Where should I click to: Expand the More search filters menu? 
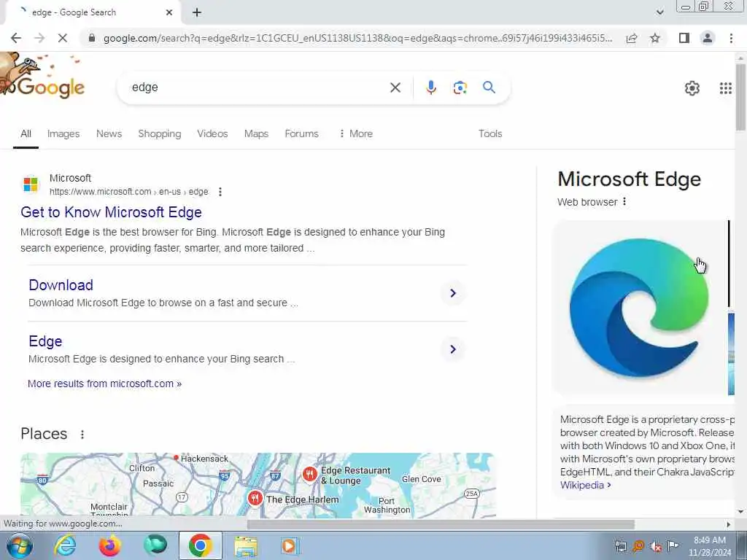356,134
